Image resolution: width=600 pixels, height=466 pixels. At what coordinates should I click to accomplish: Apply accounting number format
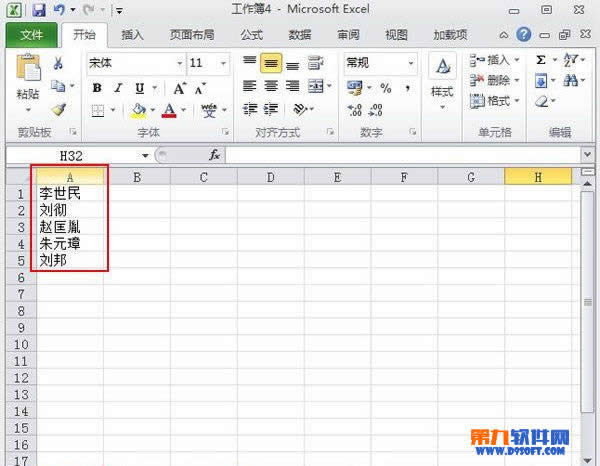(354, 88)
